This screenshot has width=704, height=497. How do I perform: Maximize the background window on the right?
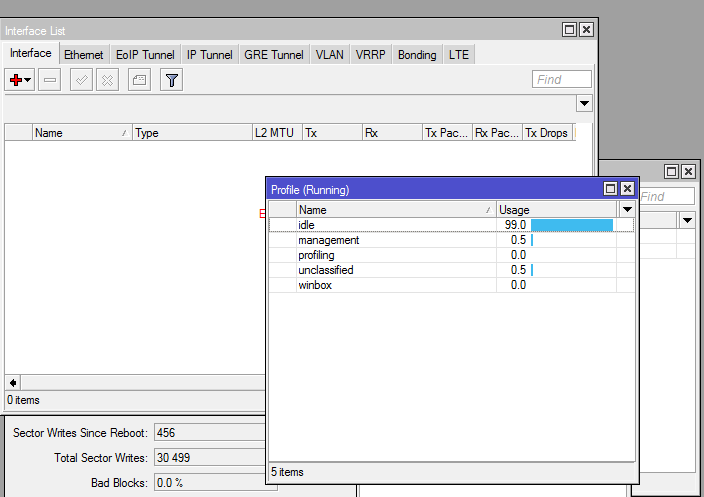(671, 172)
